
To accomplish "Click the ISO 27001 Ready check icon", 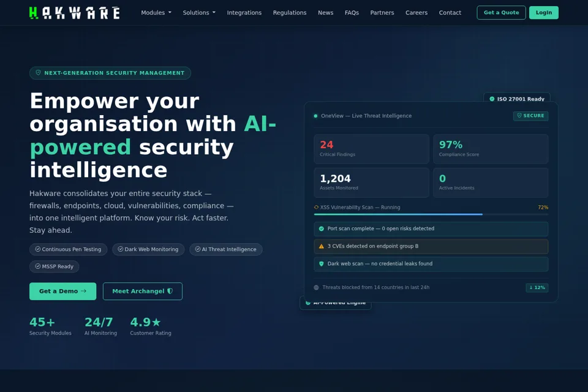I will (492, 99).
